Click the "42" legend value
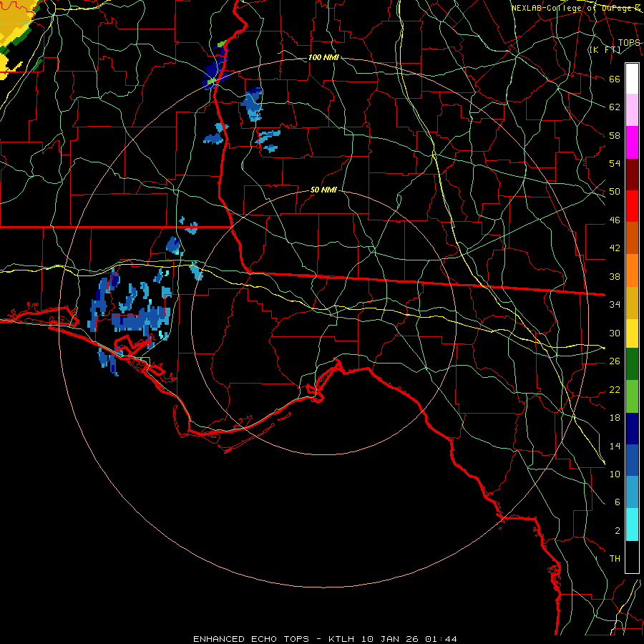The height and width of the screenshot is (644, 644). (615, 248)
